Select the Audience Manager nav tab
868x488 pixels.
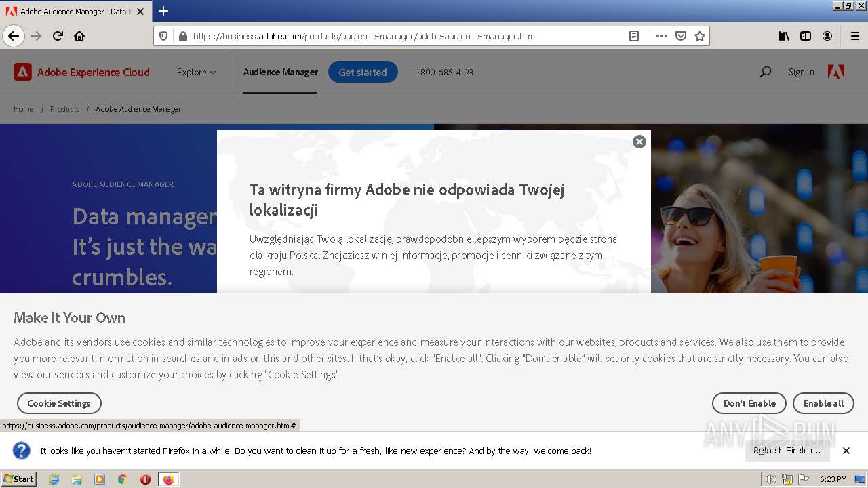tap(280, 72)
